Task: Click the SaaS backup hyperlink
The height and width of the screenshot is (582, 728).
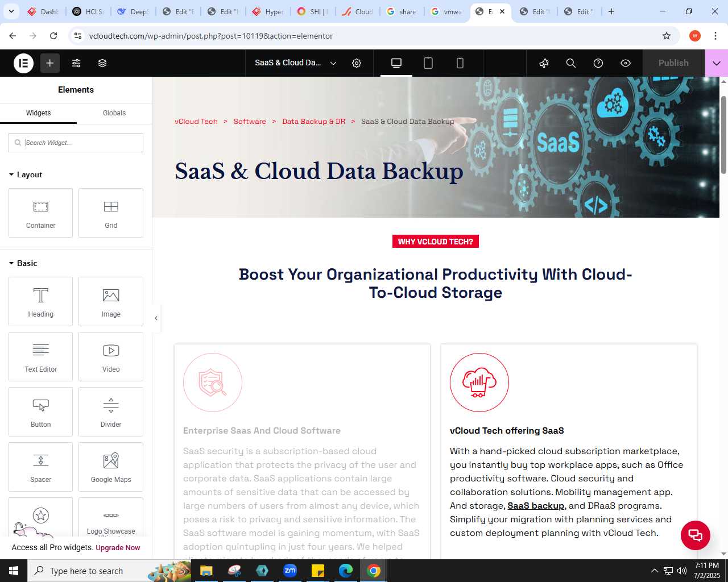Action: (536, 506)
